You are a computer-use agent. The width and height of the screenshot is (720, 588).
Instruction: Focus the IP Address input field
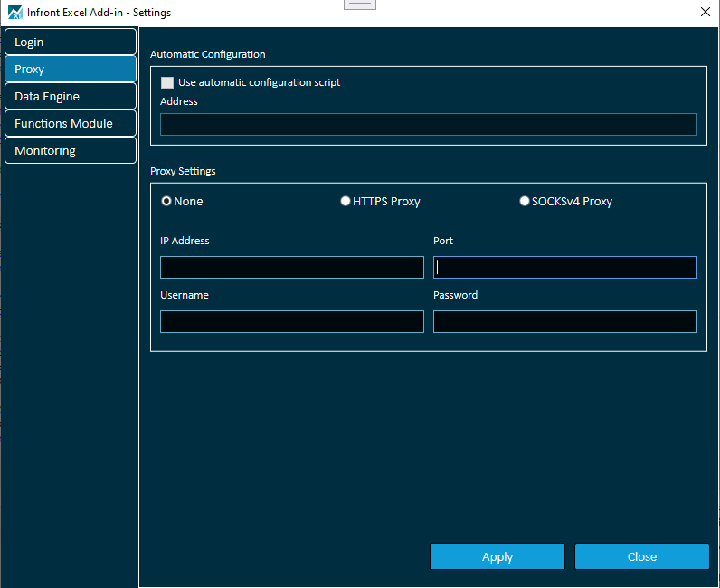coord(291,268)
